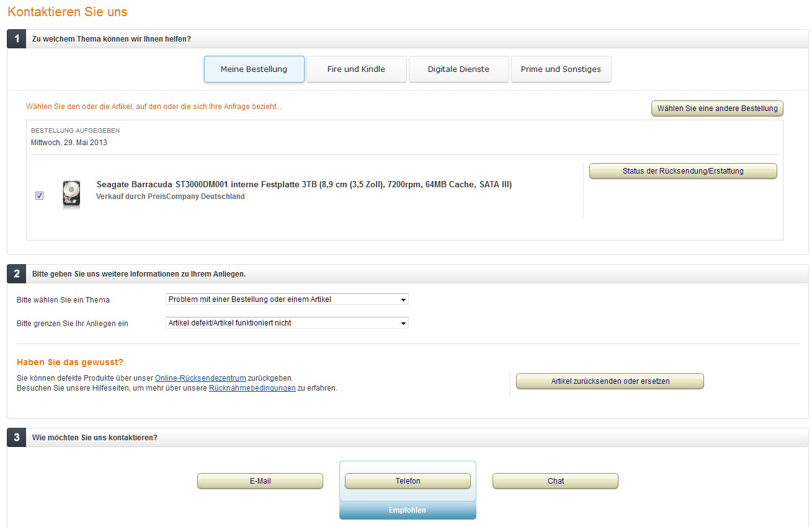Follow the Online-Rücksendezentrum link
The height and width of the screenshot is (527, 812).
coord(200,378)
